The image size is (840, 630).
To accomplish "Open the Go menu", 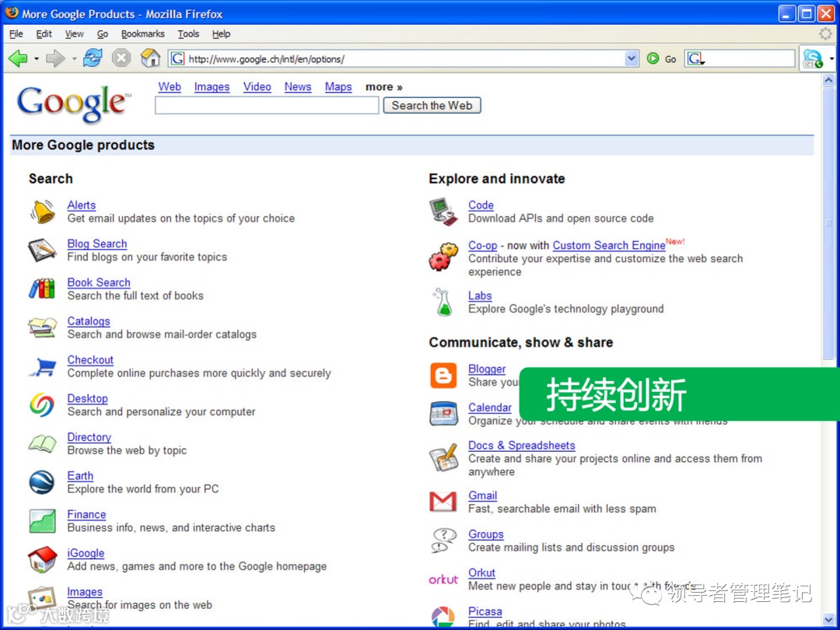I will [x=103, y=33].
